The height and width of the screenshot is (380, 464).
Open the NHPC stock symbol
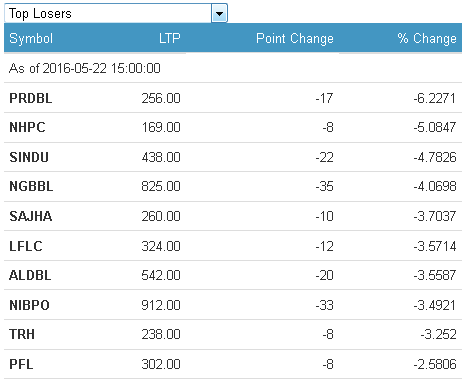(27, 127)
